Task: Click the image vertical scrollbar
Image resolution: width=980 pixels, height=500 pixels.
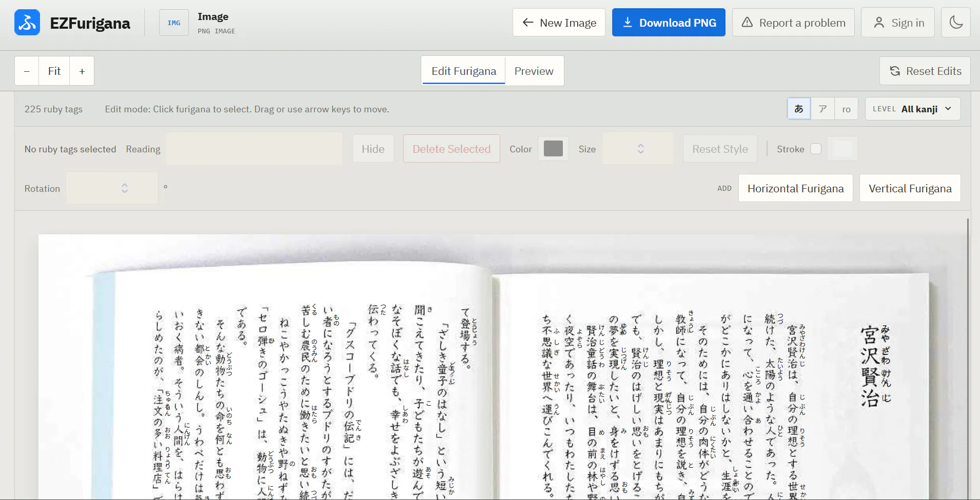Action: [x=968, y=359]
